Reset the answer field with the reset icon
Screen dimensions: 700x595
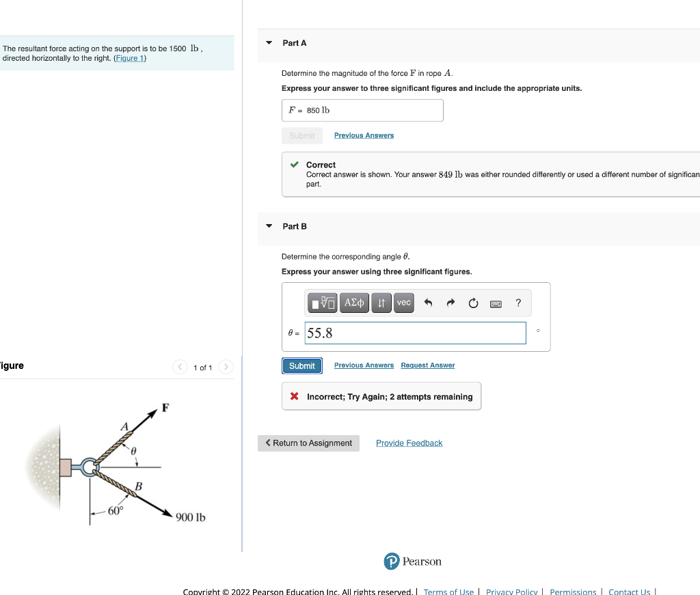(x=473, y=303)
